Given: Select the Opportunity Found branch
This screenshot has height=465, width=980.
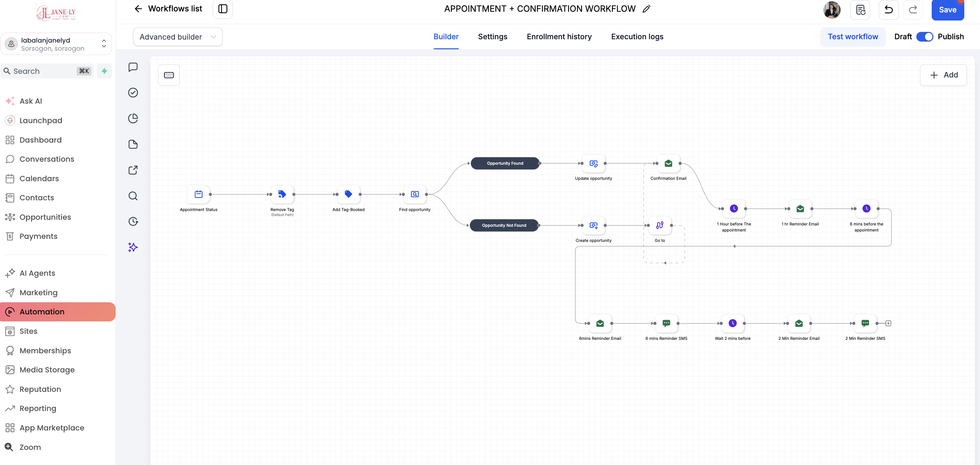Looking at the screenshot, I should coord(505,163).
